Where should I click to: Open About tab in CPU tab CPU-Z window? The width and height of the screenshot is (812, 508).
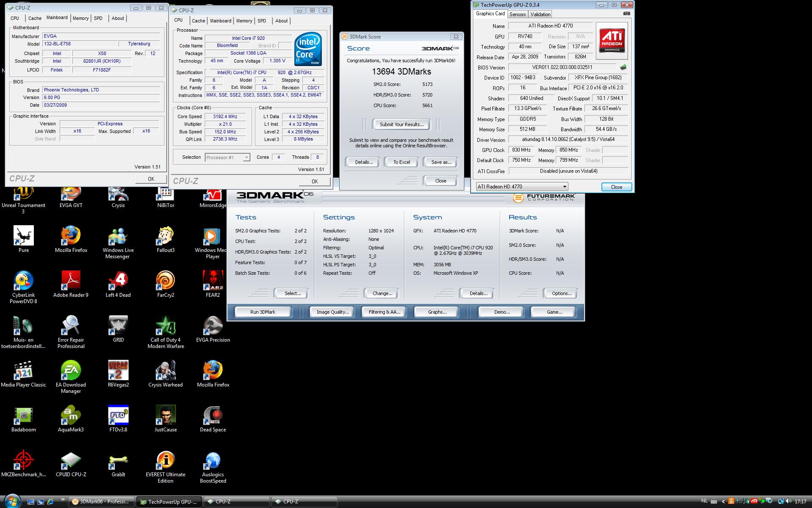click(281, 21)
